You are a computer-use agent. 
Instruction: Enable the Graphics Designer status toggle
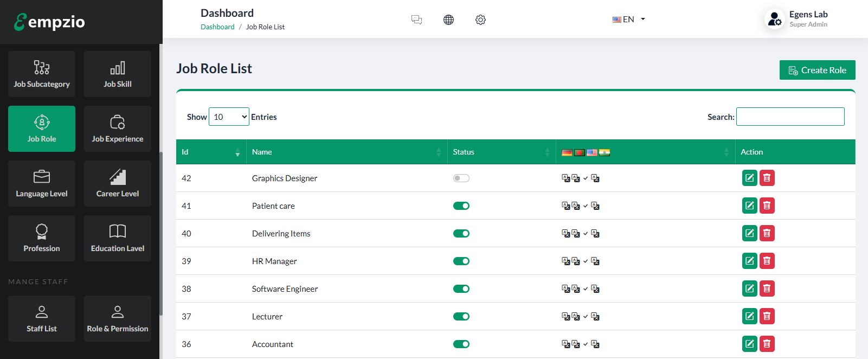(x=461, y=178)
